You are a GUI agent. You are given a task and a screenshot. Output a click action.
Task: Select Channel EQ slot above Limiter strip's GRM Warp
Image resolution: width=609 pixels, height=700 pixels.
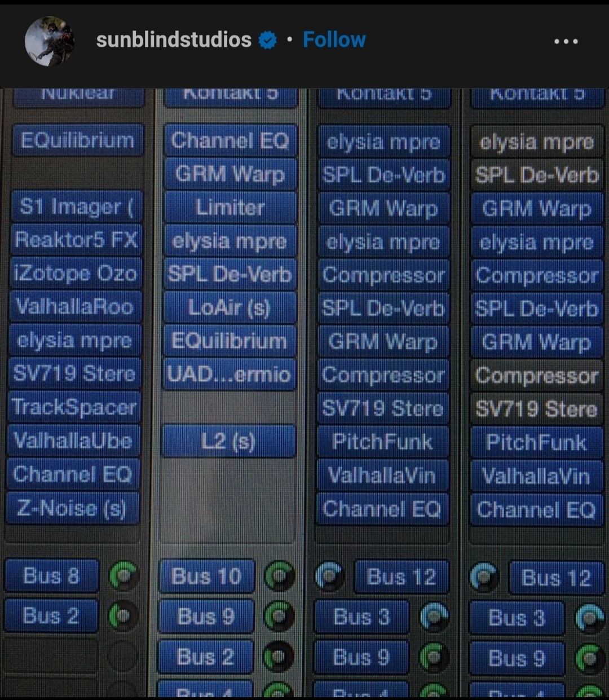(x=231, y=140)
